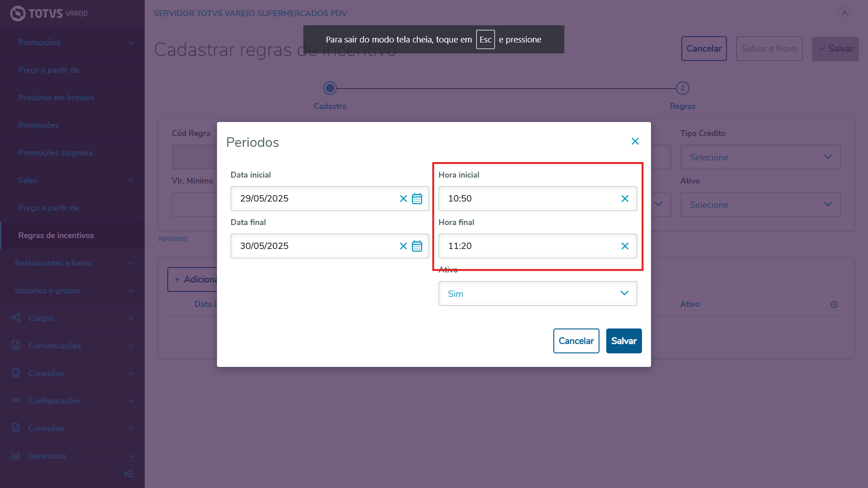Open user profile icon at top right
Image resolution: width=868 pixels, height=488 pixels.
844,13
